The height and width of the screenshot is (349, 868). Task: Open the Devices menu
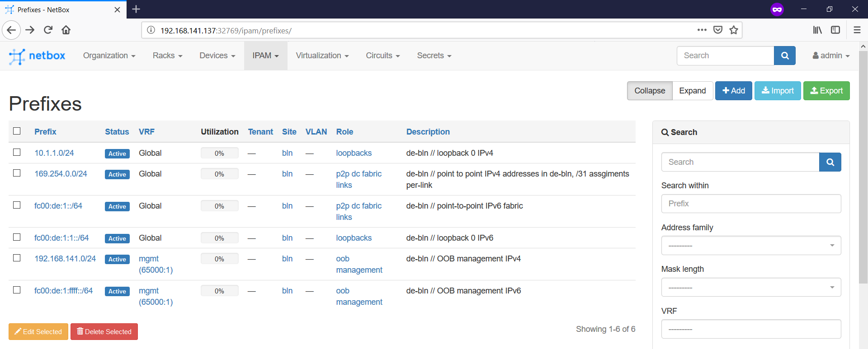coord(217,56)
